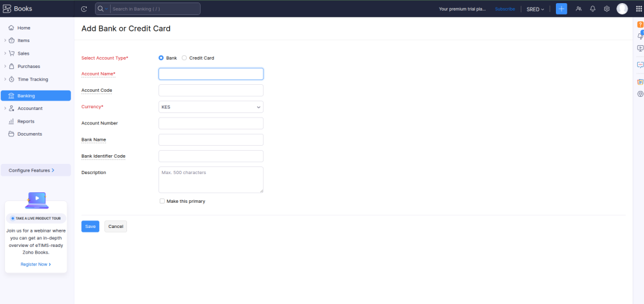Open the Currency KES dropdown
The width and height of the screenshot is (644, 304).
pyautogui.click(x=211, y=107)
